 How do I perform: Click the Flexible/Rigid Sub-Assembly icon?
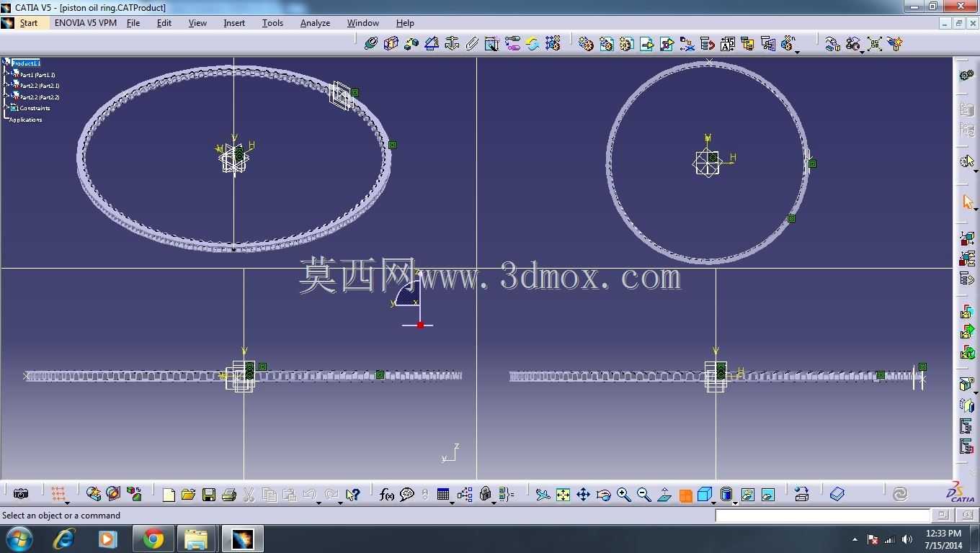point(512,44)
